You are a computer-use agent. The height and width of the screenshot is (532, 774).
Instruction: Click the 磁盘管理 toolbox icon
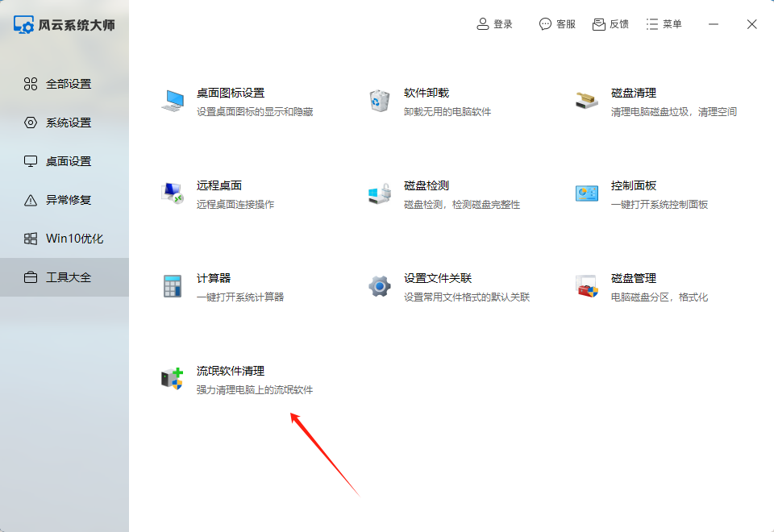point(587,285)
